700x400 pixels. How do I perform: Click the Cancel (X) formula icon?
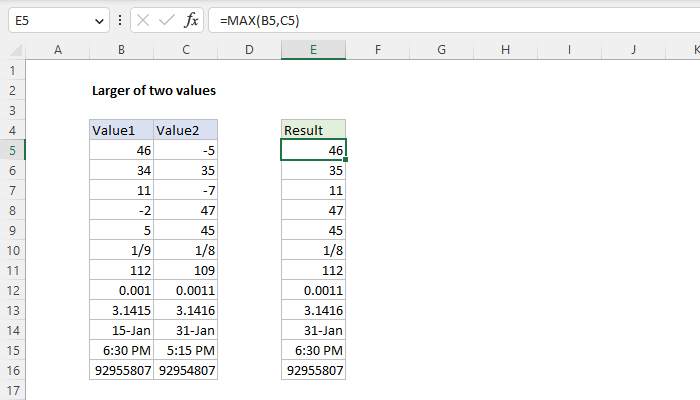click(x=143, y=21)
